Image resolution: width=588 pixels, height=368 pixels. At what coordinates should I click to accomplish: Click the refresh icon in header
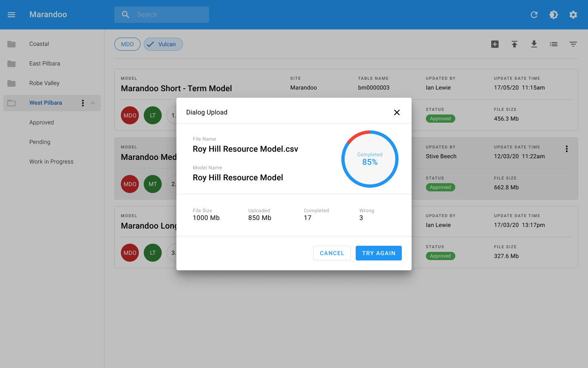[x=534, y=15]
